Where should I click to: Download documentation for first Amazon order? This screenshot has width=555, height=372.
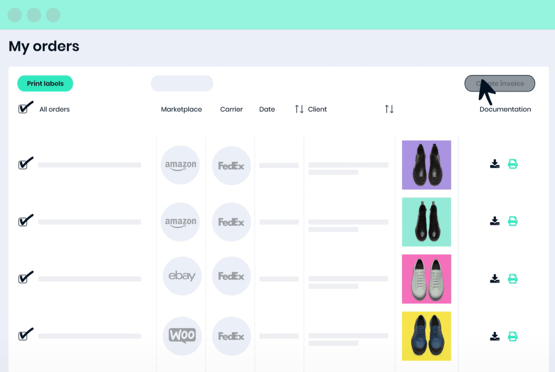494,164
